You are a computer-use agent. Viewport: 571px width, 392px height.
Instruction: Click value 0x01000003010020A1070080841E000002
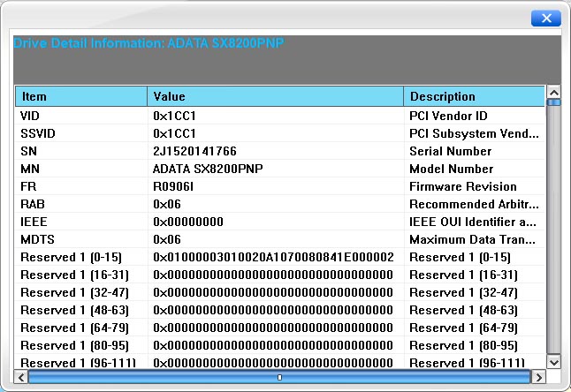[273, 257]
